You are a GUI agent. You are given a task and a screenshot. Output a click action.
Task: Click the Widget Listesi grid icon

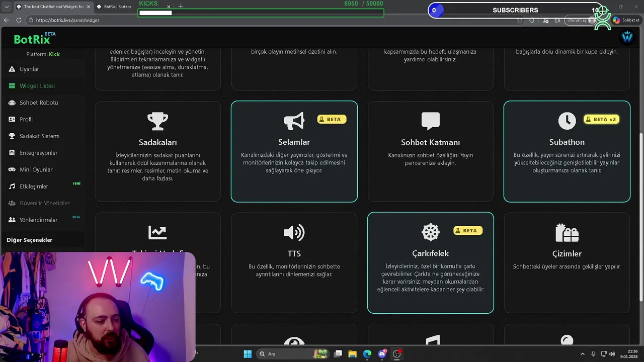pyautogui.click(x=12, y=86)
